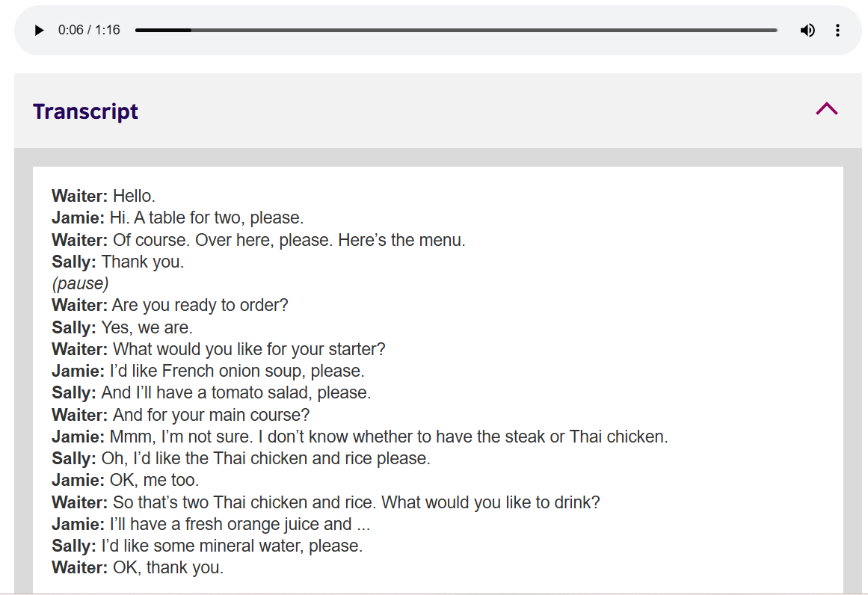Collapse the Transcript section with the chevron
This screenshot has height=595, width=868.
coord(826,109)
